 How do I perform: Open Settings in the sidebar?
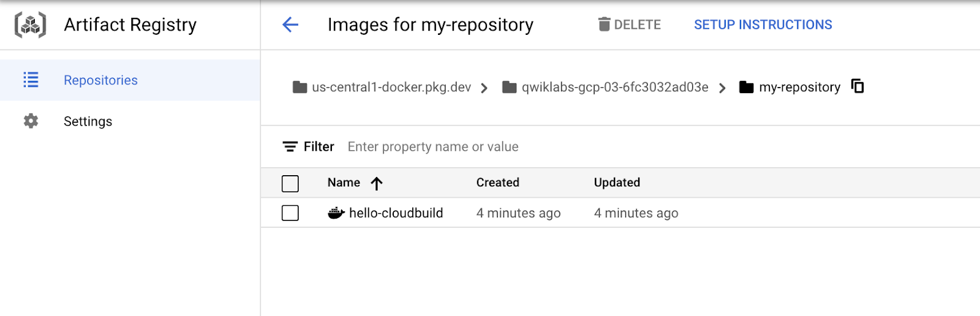click(88, 121)
